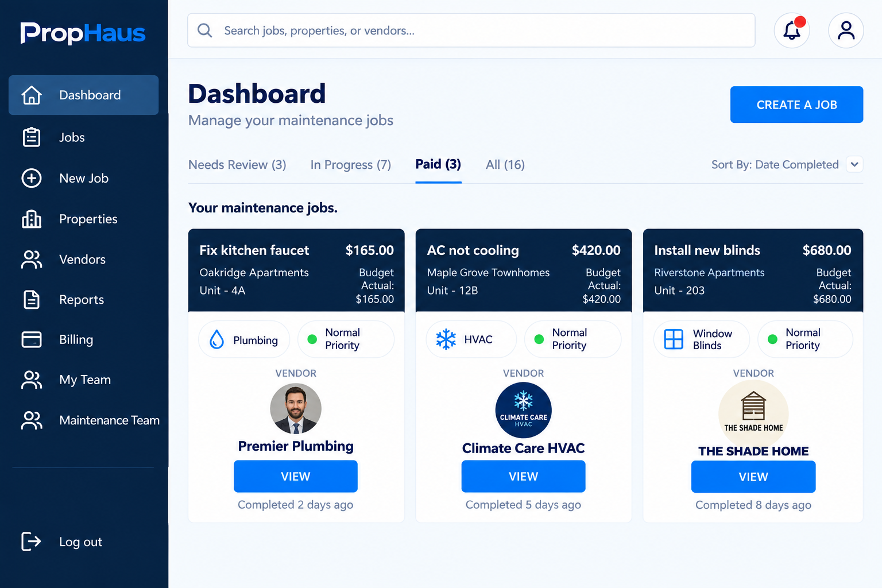Click the $680.00 amount in card header
This screenshot has width=882, height=588.
(827, 250)
